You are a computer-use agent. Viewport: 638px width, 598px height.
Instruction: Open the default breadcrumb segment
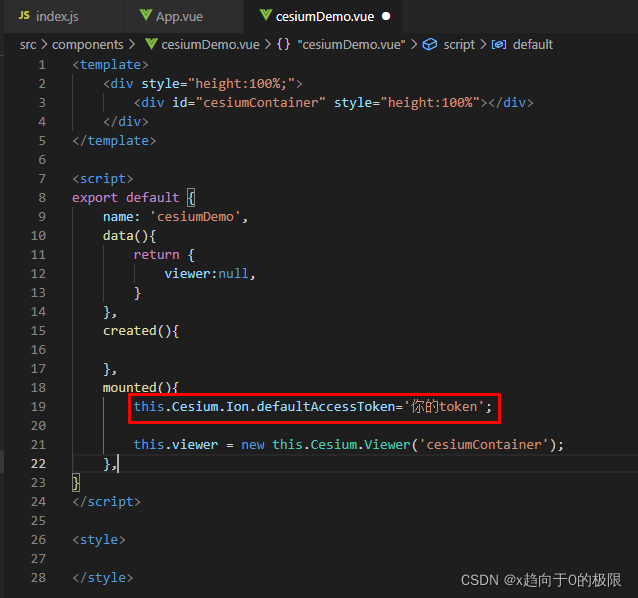tap(533, 44)
